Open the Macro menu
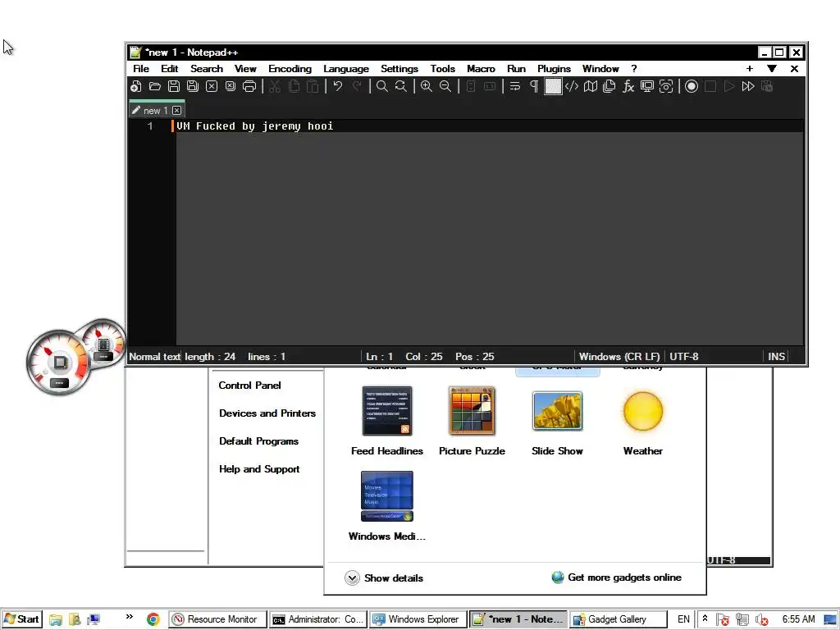Image resolution: width=840 pixels, height=630 pixels. click(x=481, y=69)
